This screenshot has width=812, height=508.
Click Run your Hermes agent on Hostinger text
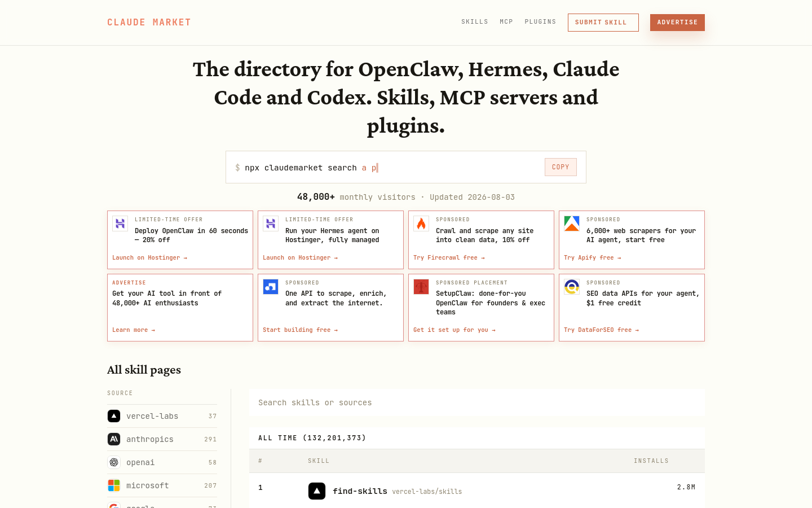pyautogui.click(x=332, y=235)
